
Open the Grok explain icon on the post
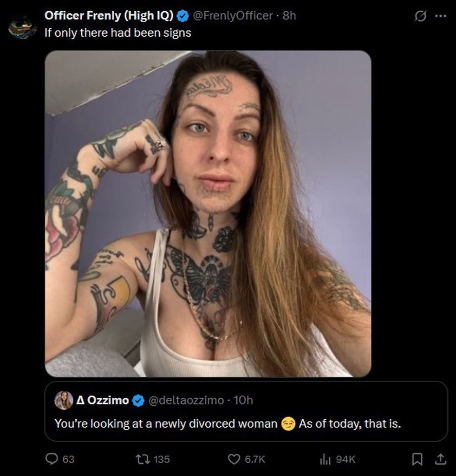click(420, 16)
